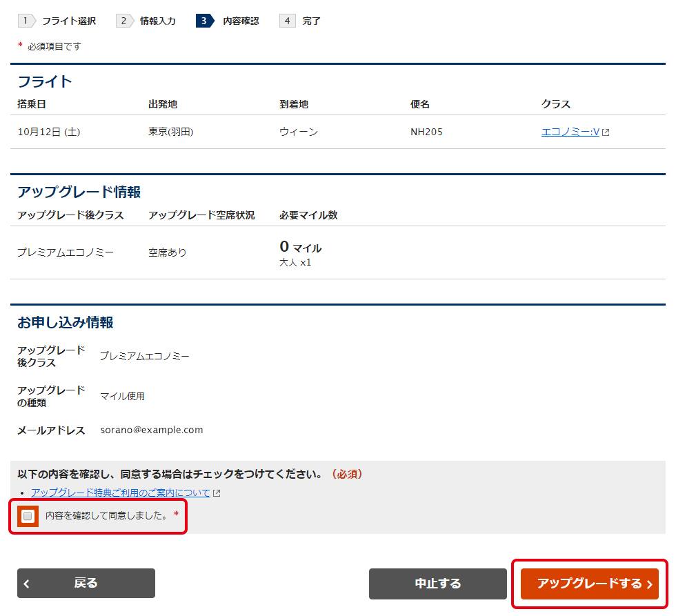The width and height of the screenshot is (676, 616).
Task: Click the 内容を確認して同意しました label text
Action: [107, 515]
